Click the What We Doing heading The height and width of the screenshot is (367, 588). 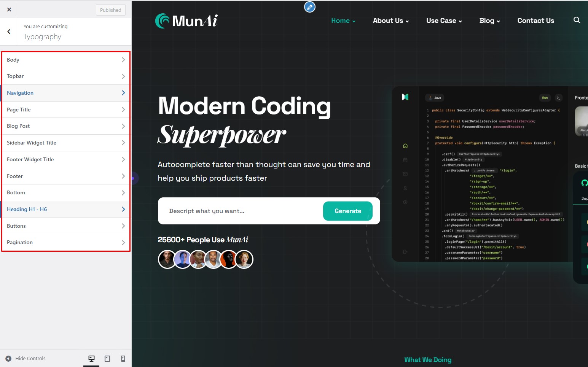[428, 360]
